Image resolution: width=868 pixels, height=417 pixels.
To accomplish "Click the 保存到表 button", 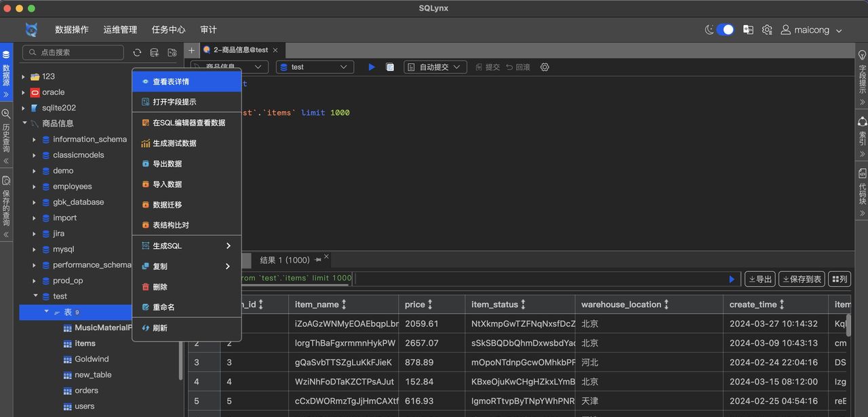I will [x=802, y=279].
